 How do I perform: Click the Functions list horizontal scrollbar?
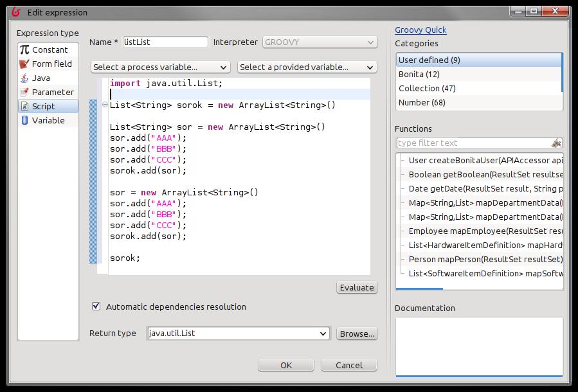tap(419, 289)
